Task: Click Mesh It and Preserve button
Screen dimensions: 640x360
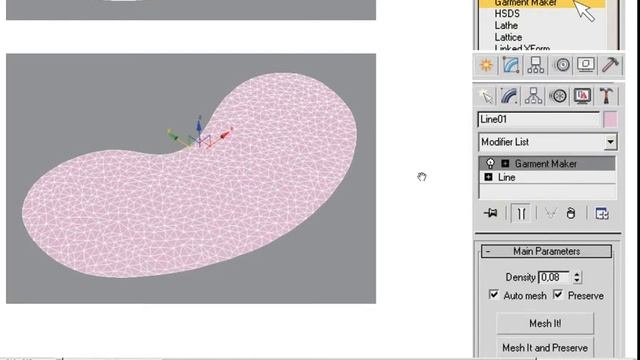Action: pos(545,348)
